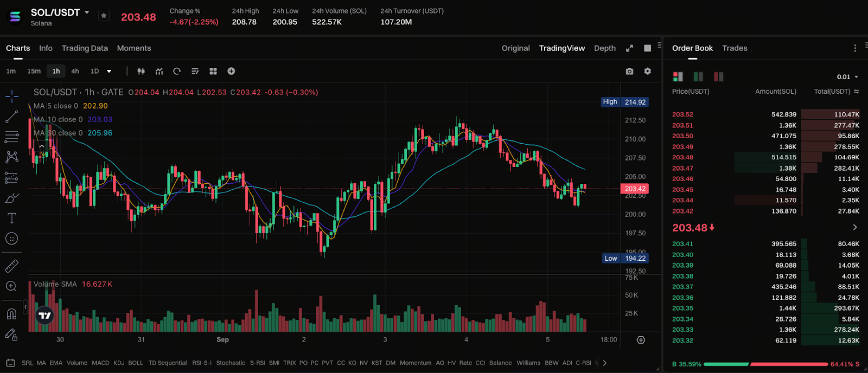Toggle lock all drawing tools
Screen dimensions: 868x373
11,335
